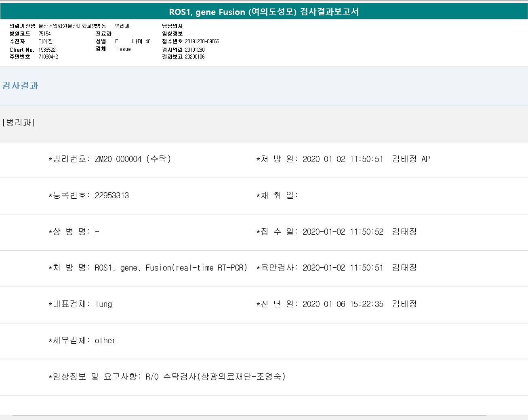The image size is (528, 420).
Task: Click the '*처 방 명:' label
Action: coord(69,268)
